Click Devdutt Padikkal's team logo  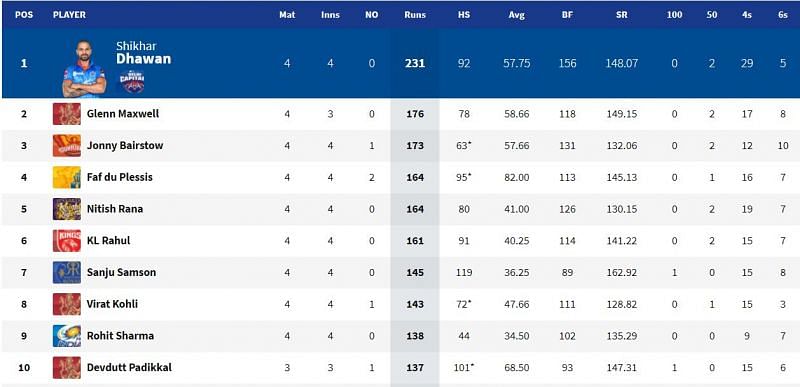tap(67, 368)
